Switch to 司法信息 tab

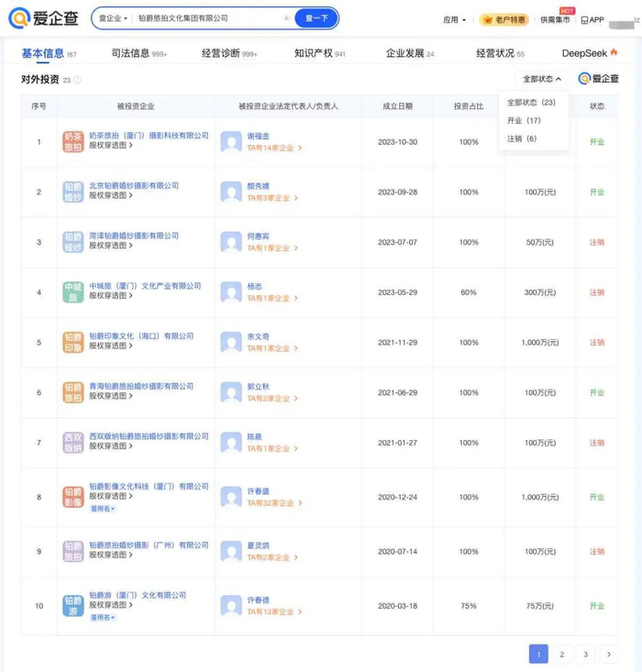point(139,53)
